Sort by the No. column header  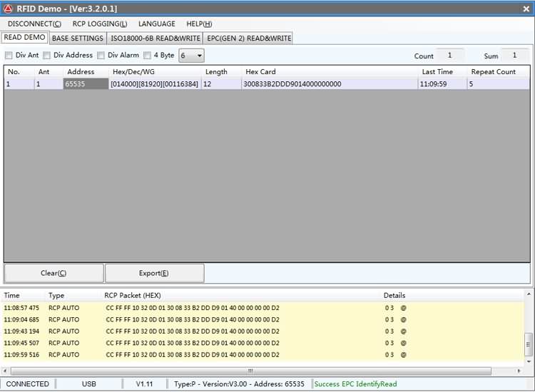tap(19, 72)
